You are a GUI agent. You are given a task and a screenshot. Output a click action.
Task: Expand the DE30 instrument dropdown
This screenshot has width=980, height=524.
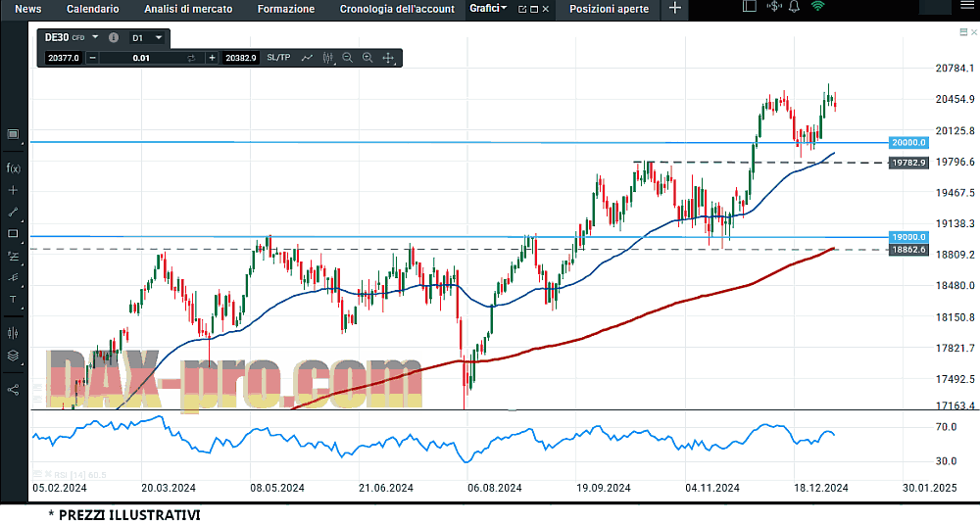[95, 37]
